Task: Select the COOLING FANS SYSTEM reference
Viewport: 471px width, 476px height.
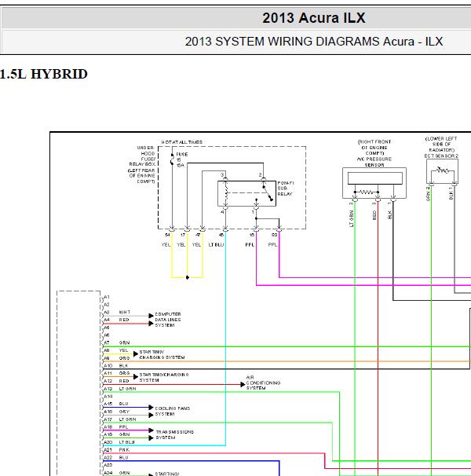Action: coord(173,411)
